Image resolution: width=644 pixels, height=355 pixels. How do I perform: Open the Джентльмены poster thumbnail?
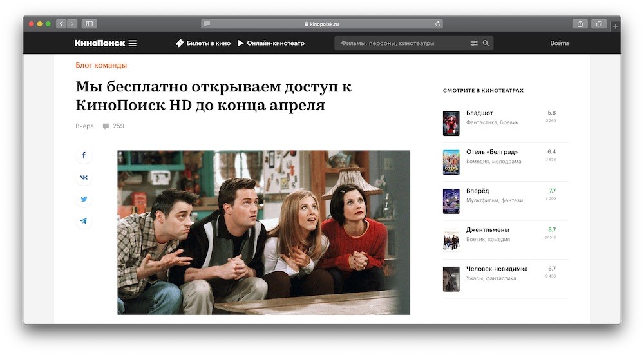tap(451, 240)
